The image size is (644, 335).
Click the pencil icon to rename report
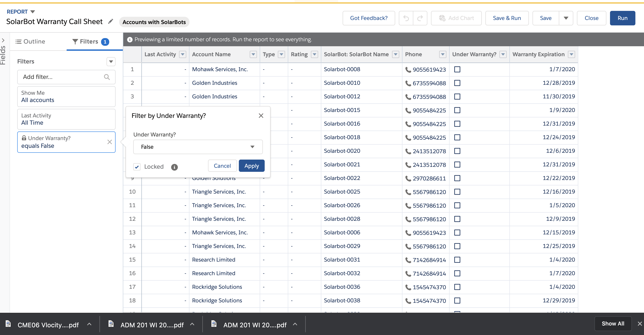click(x=111, y=22)
